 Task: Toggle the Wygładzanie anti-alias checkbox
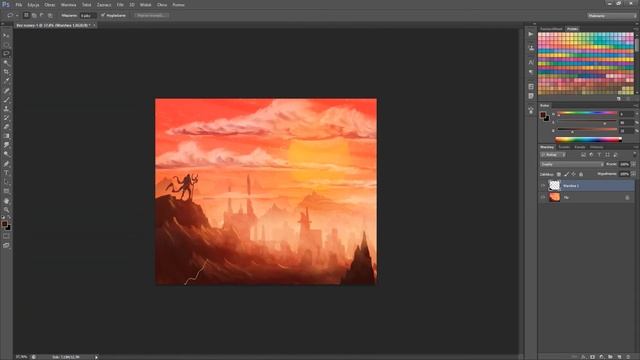tap(103, 15)
